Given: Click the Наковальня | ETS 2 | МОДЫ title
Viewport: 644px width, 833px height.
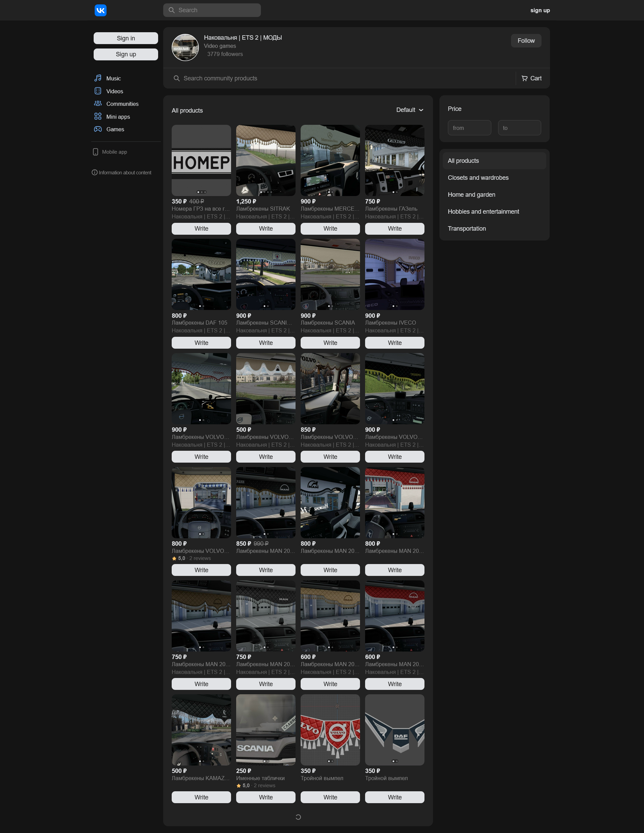Looking at the screenshot, I should tap(243, 37).
